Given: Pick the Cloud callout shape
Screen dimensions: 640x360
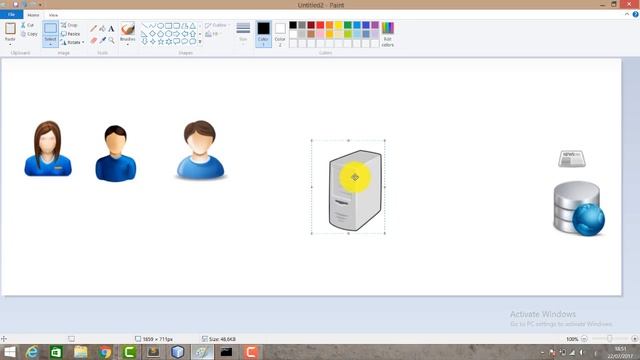Looking at the screenshot, I should click(x=192, y=42).
